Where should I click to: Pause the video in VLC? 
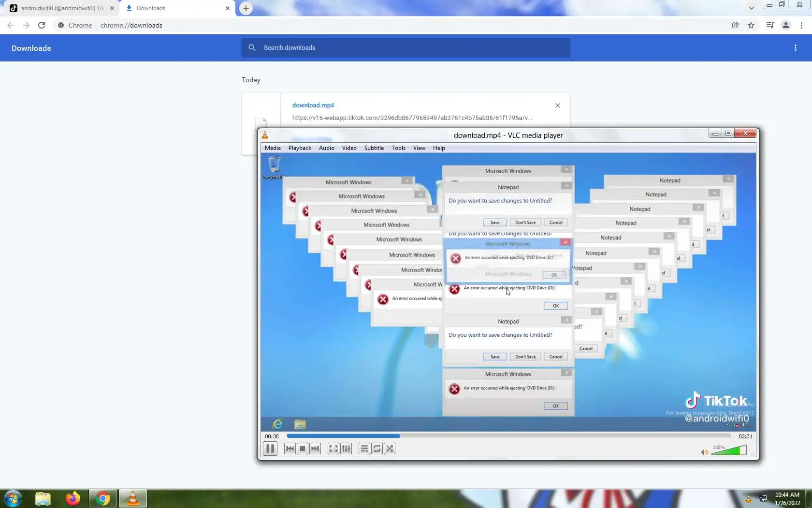[x=270, y=448]
